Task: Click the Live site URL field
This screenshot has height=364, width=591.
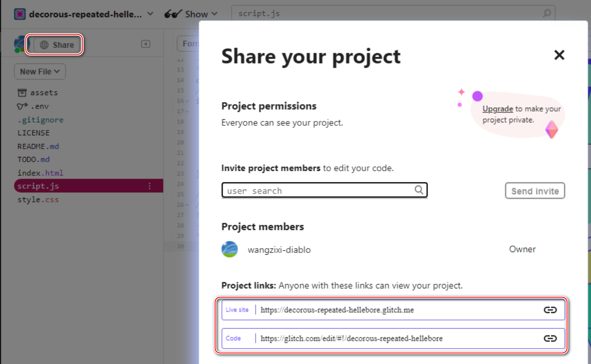Action: pos(393,310)
